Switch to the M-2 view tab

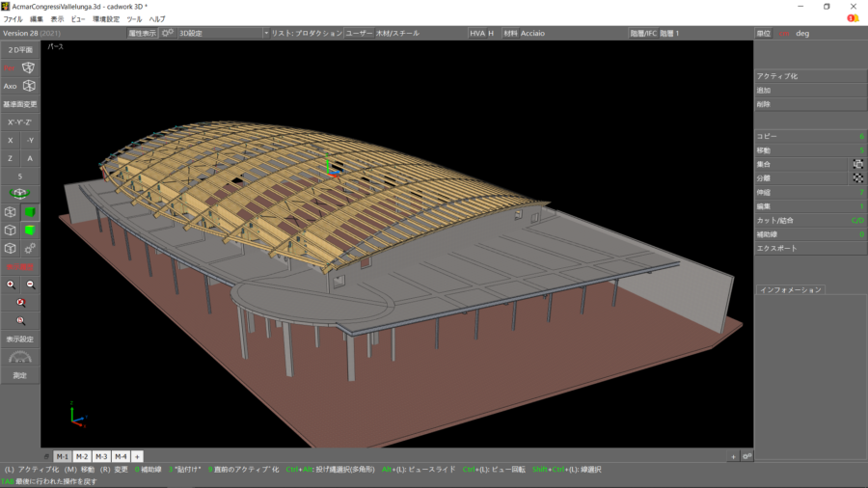82,456
